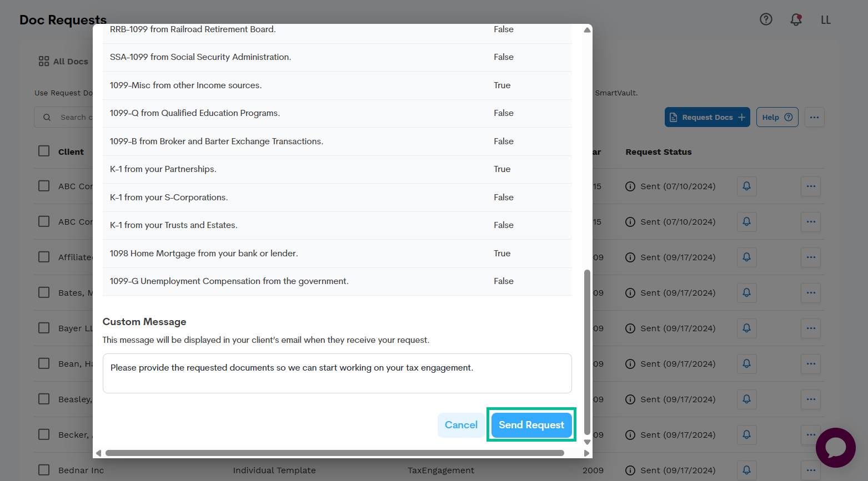
Task: Click into the Custom Message text box
Action: tap(337, 373)
